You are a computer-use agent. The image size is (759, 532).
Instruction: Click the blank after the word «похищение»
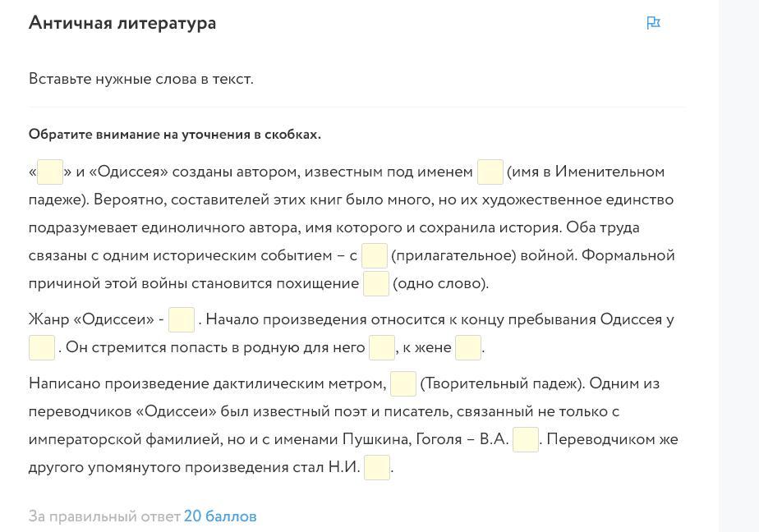[x=375, y=283]
